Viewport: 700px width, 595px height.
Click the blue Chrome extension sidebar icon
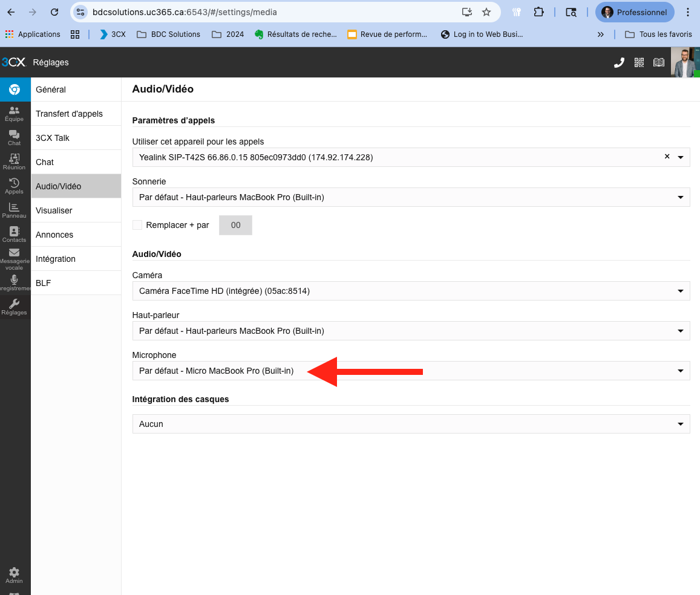(15, 89)
